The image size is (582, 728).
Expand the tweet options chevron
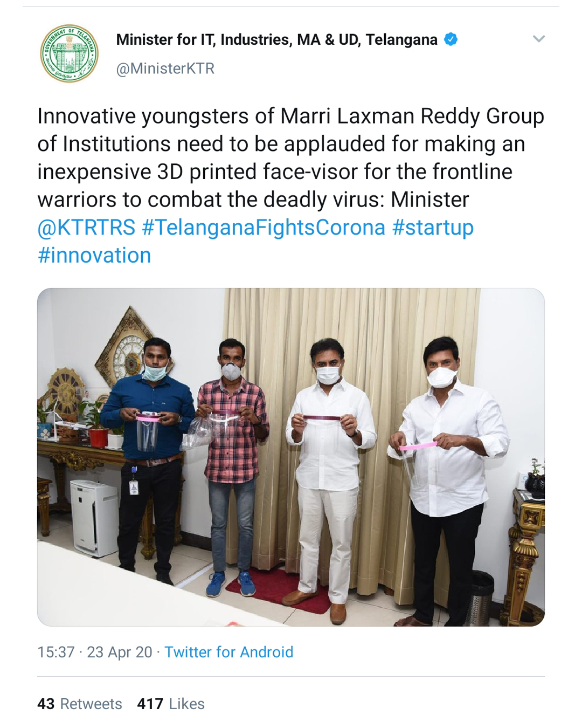click(x=539, y=39)
